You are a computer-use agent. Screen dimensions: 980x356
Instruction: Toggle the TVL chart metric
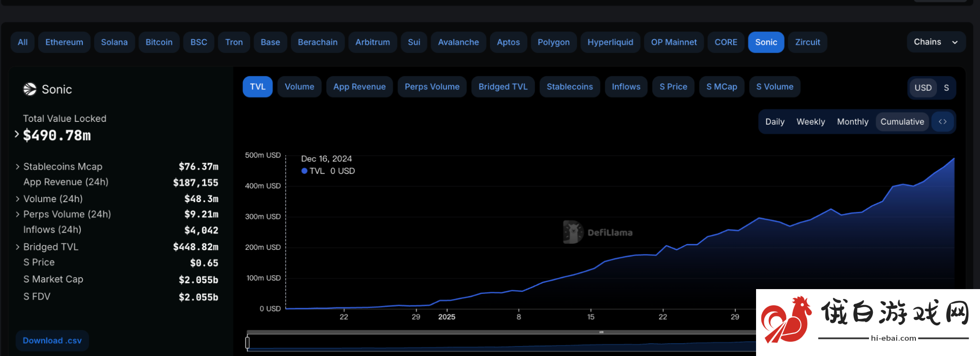pos(257,86)
